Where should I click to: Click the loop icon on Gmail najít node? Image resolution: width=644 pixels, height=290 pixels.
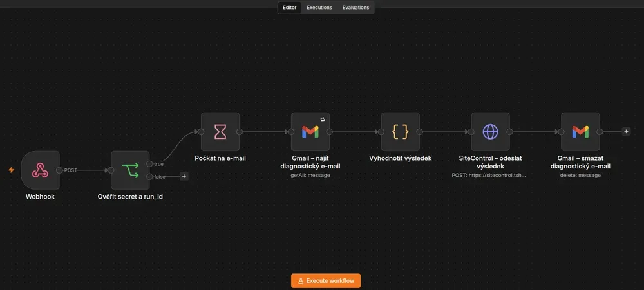point(323,119)
